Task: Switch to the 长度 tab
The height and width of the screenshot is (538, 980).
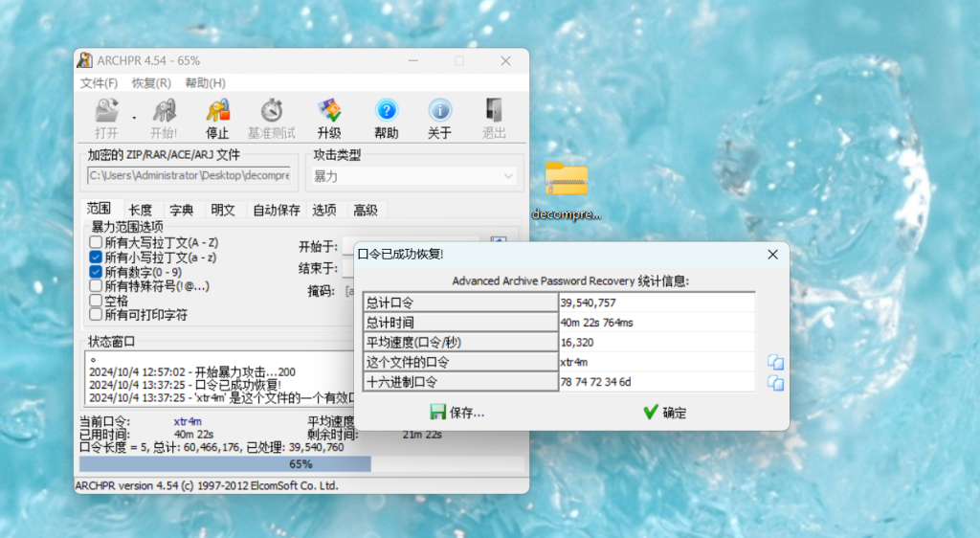Action: [x=141, y=210]
